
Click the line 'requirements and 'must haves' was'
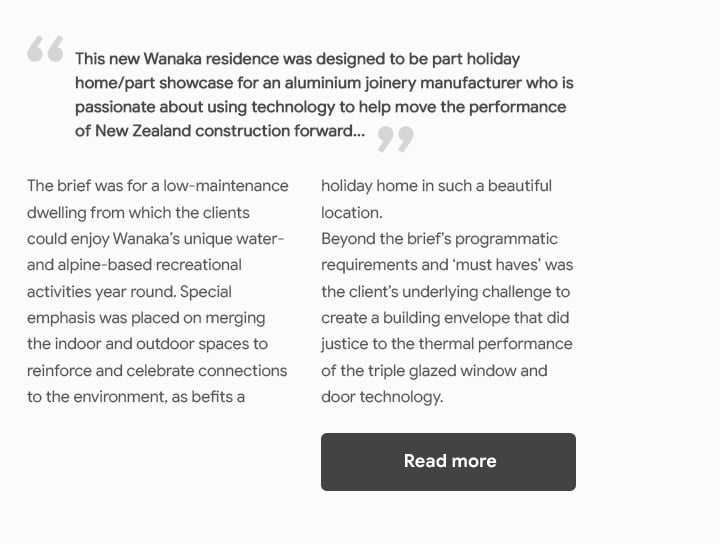(x=447, y=265)
